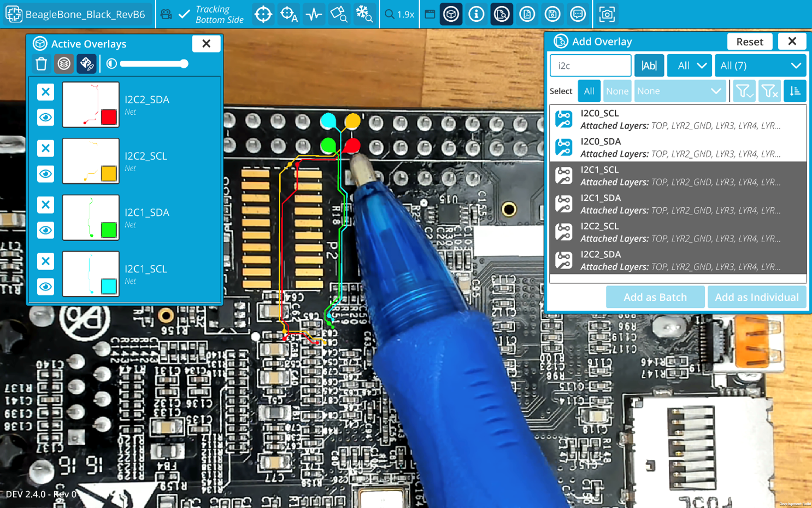Click the comment bubble icon in toolbar
Image resolution: width=812 pixels, height=508 pixels.
tap(578, 14)
